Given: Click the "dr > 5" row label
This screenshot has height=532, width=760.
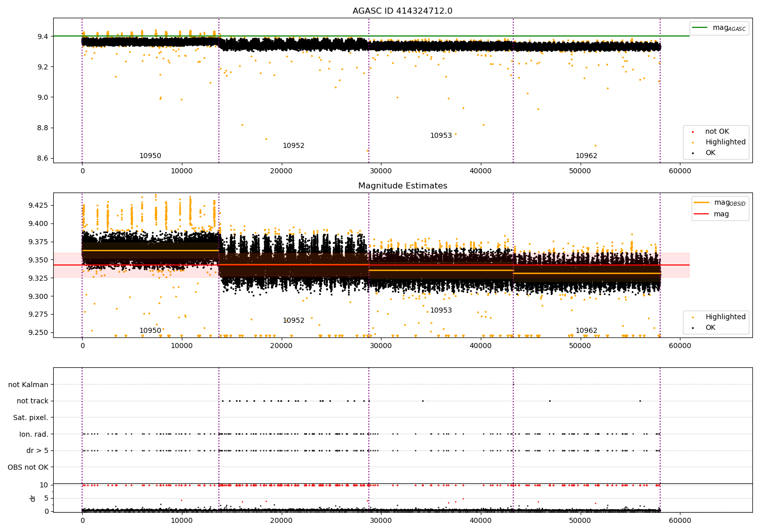Looking at the screenshot, I should [37, 451].
